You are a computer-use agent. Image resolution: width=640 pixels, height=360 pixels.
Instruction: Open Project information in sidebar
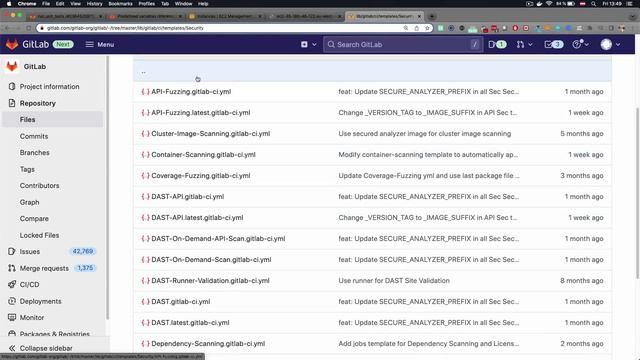[49, 87]
